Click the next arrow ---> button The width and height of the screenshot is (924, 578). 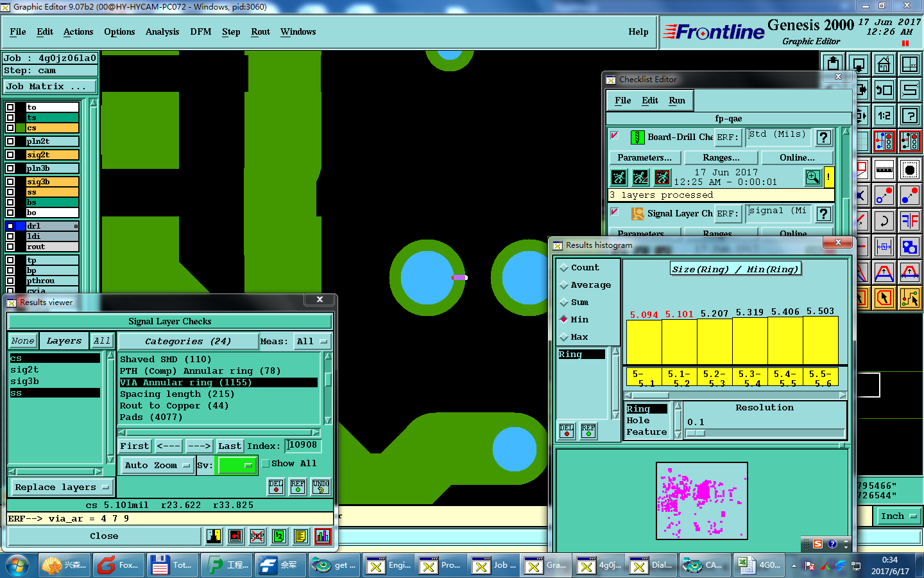(x=199, y=446)
